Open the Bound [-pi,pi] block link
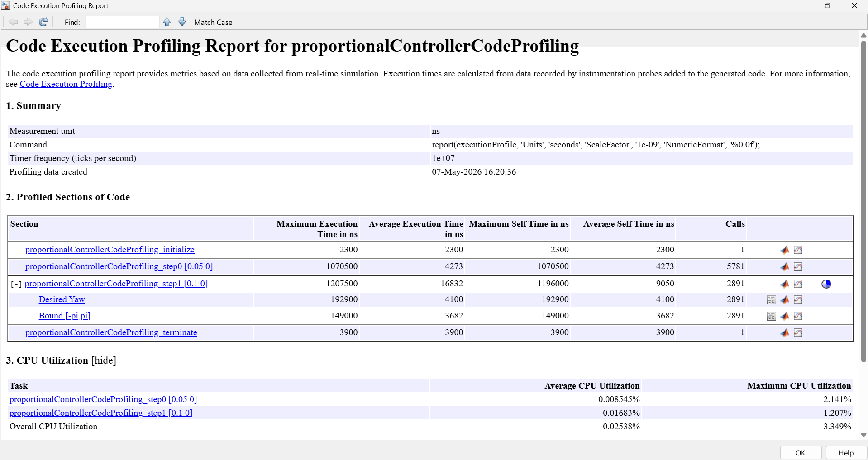This screenshot has height=460, width=868. [65, 316]
